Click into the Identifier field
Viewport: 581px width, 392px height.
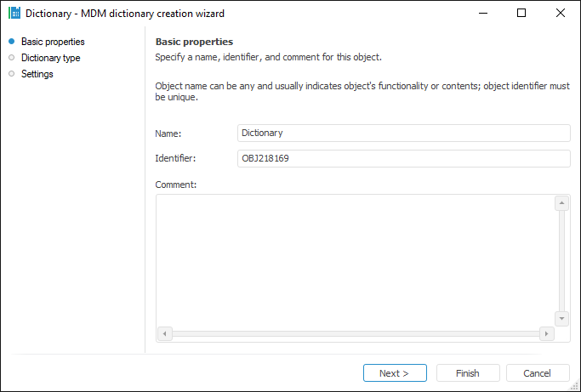point(403,159)
